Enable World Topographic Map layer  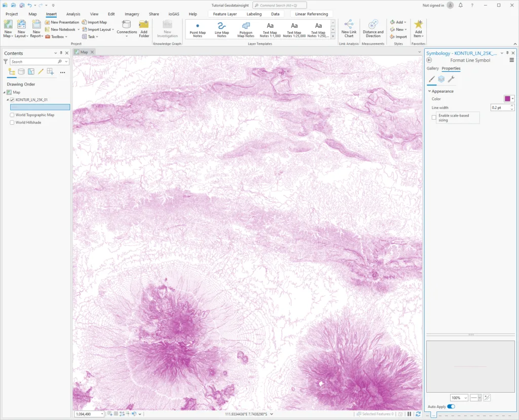coord(12,115)
